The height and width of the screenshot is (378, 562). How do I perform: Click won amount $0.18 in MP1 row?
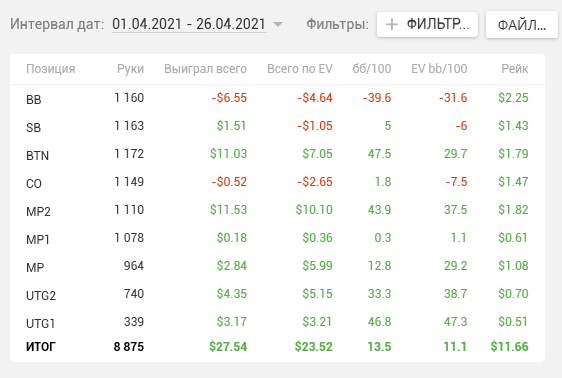pyautogui.click(x=232, y=237)
